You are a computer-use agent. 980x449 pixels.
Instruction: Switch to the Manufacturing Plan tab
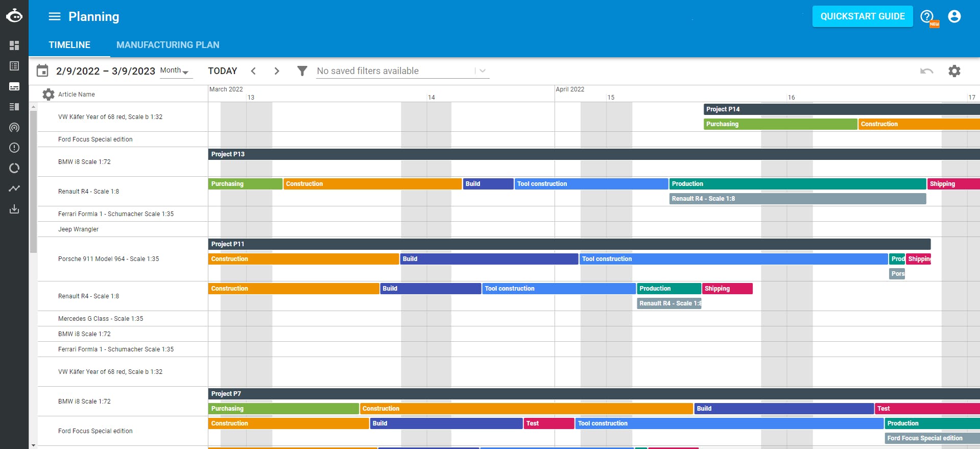(168, 45)
